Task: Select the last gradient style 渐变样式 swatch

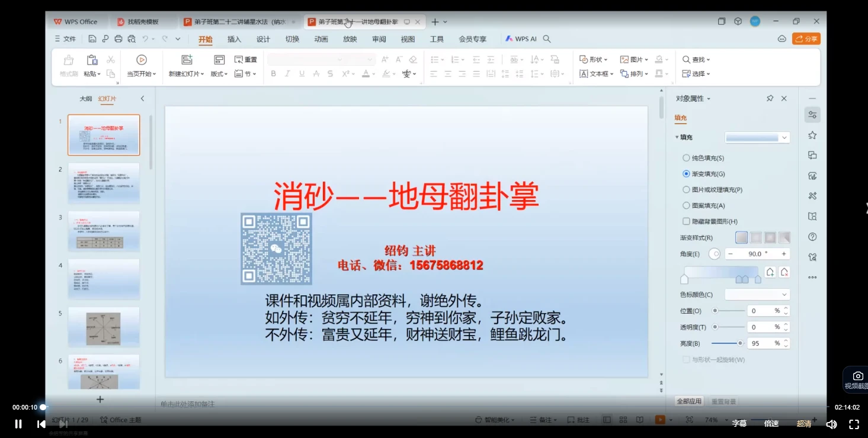Action: (784, 237)
